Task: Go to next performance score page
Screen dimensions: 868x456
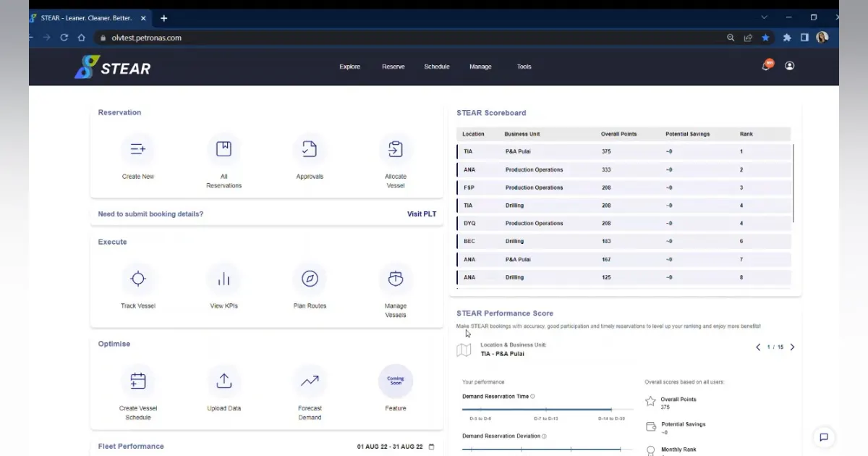Action: coord(792,347)
